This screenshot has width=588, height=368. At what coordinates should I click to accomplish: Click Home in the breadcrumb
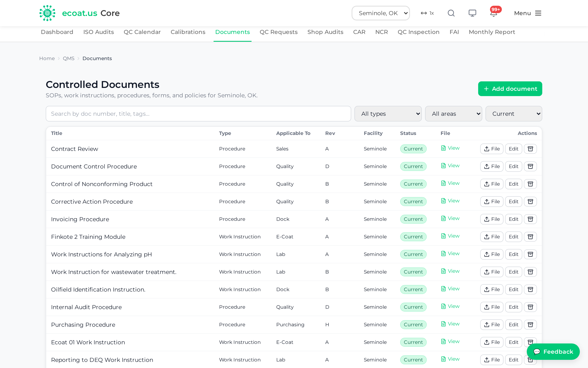(x=47, y=58)
